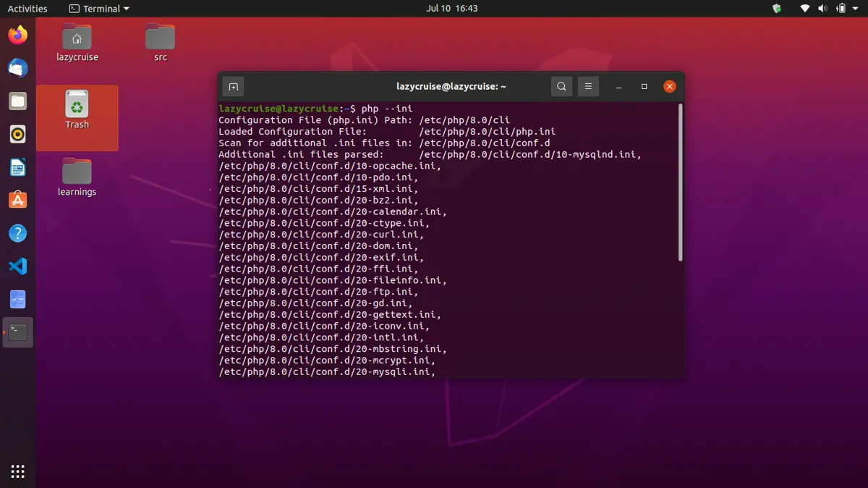The height and width of the screenshot is (488, 868).
Task: Launch Visual Studio Code from dock
Action: pos(18,266)
